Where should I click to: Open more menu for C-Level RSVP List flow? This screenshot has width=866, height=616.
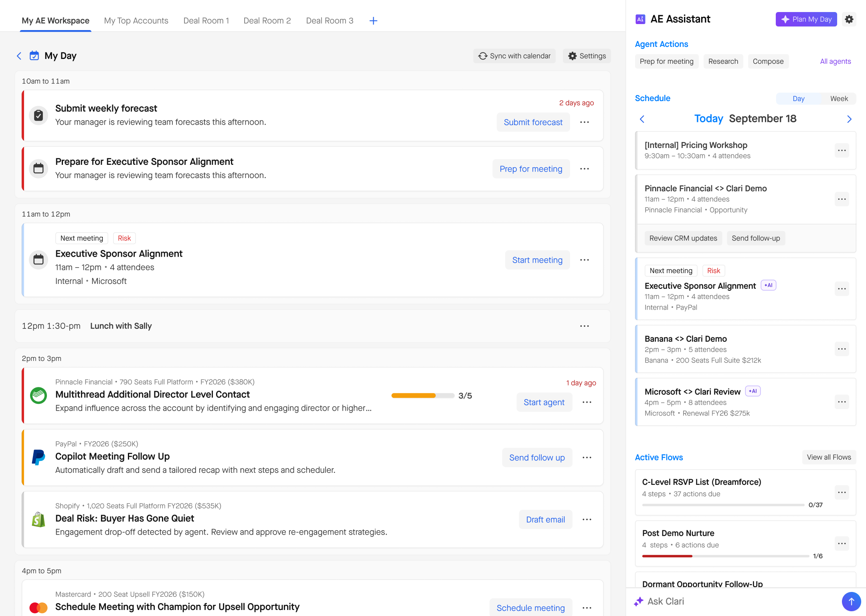tap(842, 492)
